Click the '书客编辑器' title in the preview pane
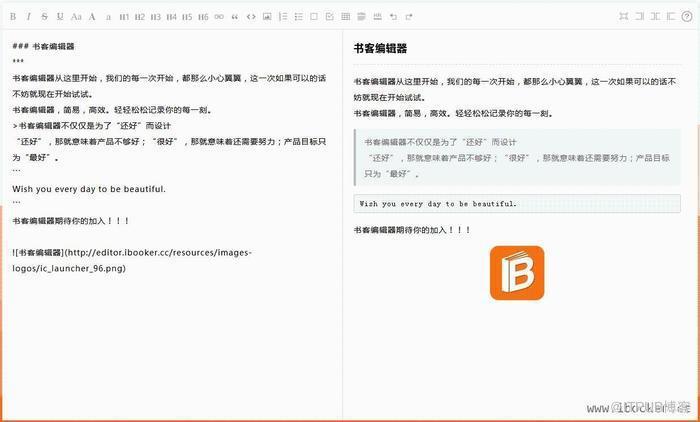This screenshot has width=700, height=422. [x=380, y=48]
